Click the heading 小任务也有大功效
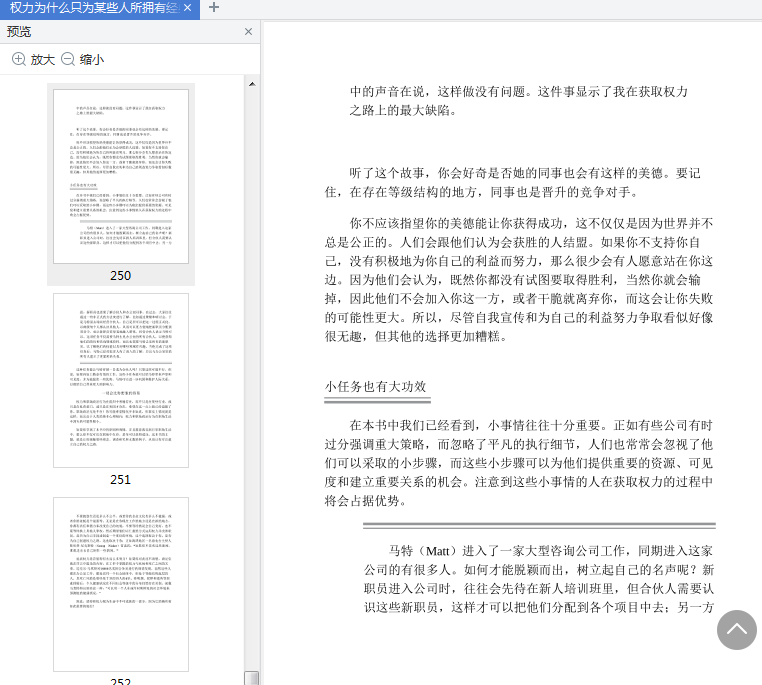 (376, 387)
